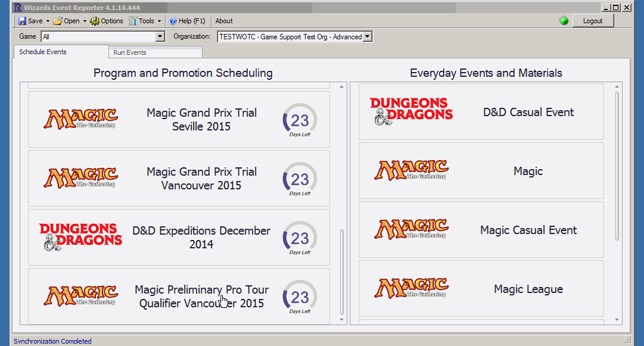Click the Save toolbar label
The image size is (644, 346).
(x=35, y=21)
